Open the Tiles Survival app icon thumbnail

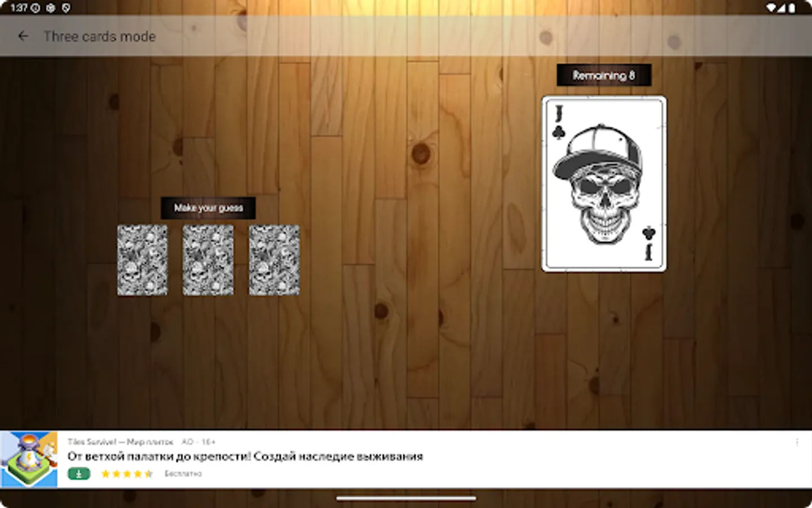coord(29,459)
